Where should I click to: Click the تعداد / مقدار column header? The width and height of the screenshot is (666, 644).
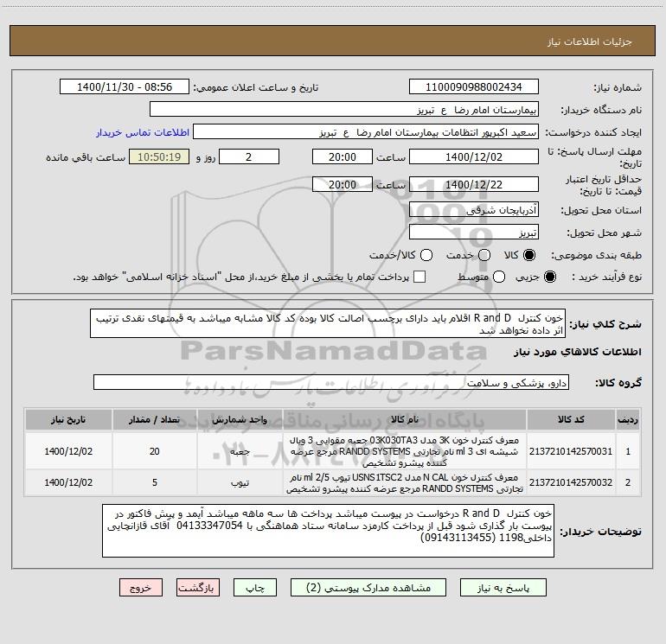tap(155, 419)
